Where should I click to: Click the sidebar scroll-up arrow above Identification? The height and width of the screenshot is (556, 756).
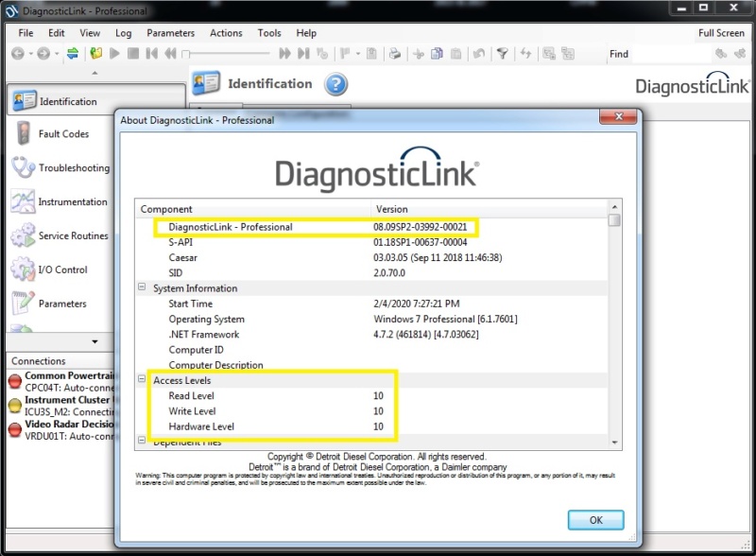(x=95, y=73)
